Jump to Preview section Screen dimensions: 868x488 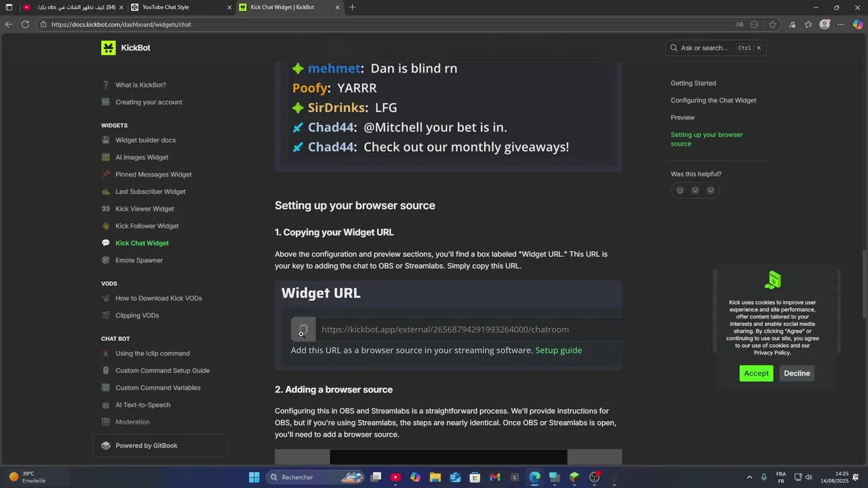(682, 117)
